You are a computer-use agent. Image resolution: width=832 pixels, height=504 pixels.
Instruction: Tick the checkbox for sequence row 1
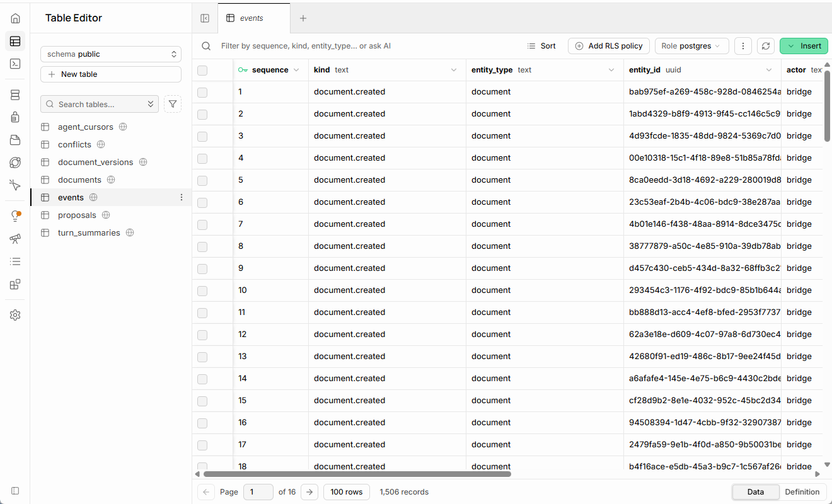202,92
